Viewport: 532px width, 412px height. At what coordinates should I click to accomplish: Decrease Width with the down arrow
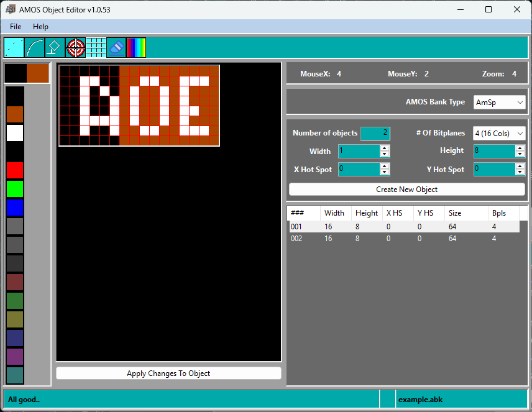point(385,154)
